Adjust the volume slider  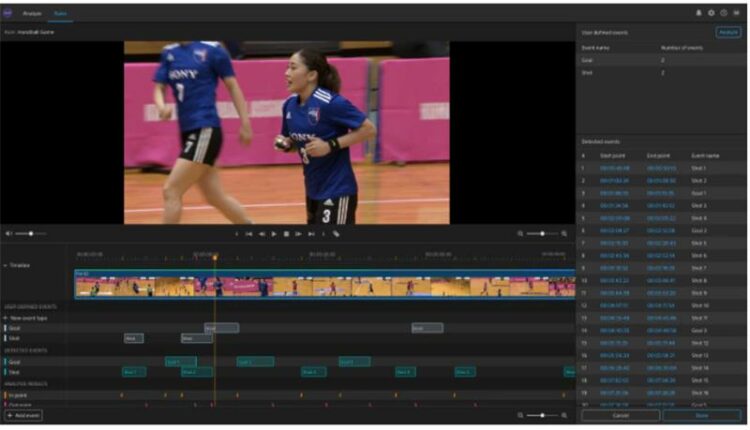click(x=30, y=233)
